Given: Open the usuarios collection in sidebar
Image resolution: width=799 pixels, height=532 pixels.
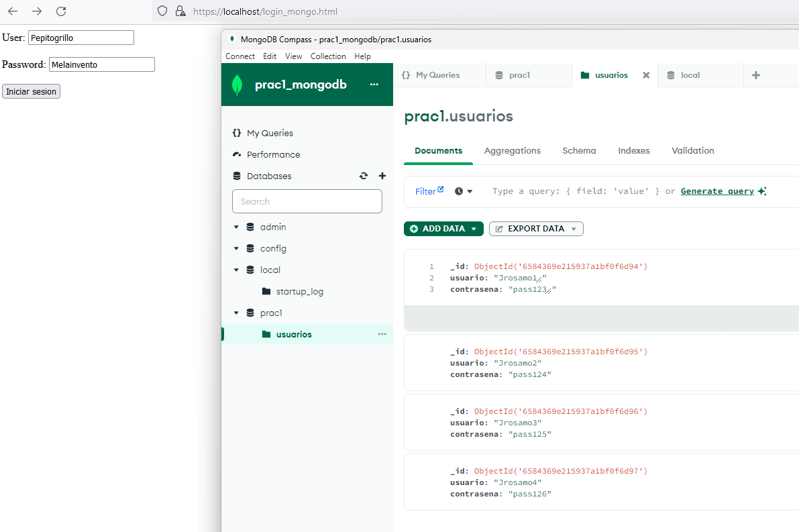Looking at the screenshot, I should pyautogui.click(x=294, y=334).
